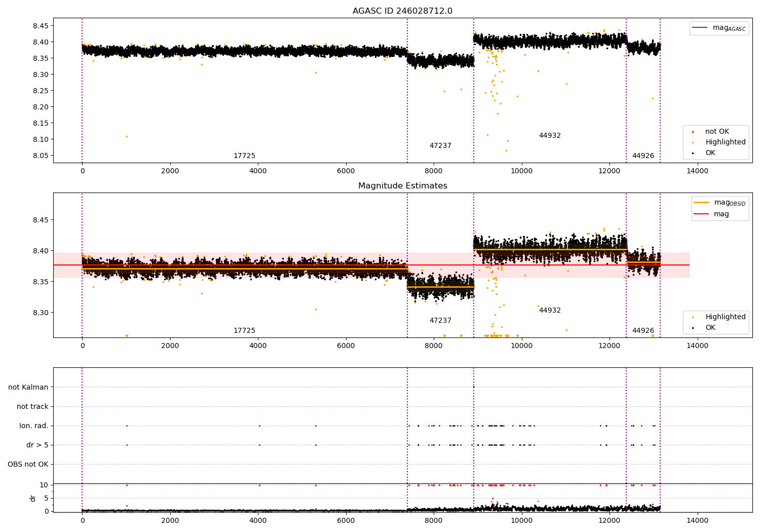Viewport: 760px width, 532px height.
Task: Click OBSID label 44932 in the AGASC plot
Action: tap(550, 136)
